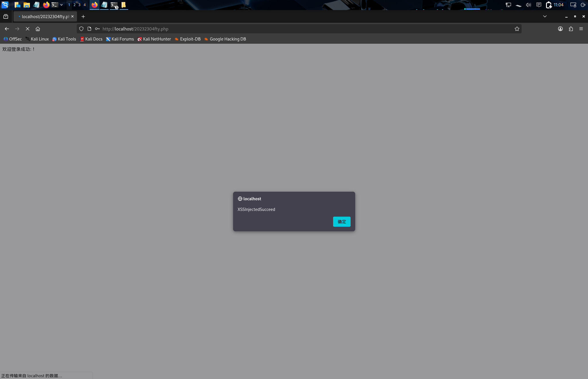Bookmark this page using the star icon
This screenshot has width=588, height=379.
516,29
